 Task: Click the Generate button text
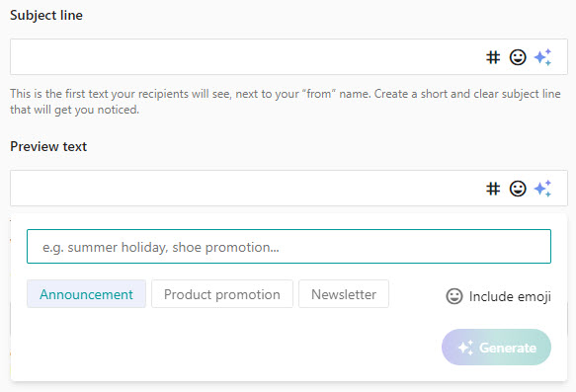[x=508, y=348]
